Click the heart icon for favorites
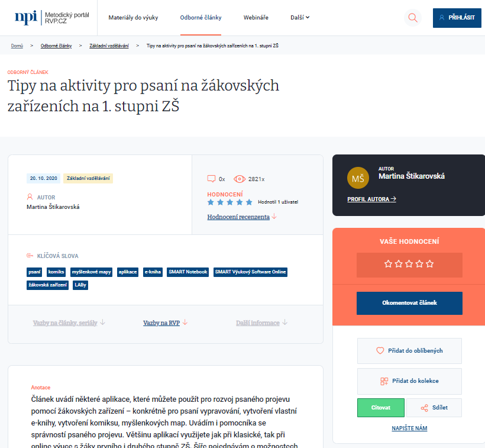485x448 pixels. tap(380, 351)
